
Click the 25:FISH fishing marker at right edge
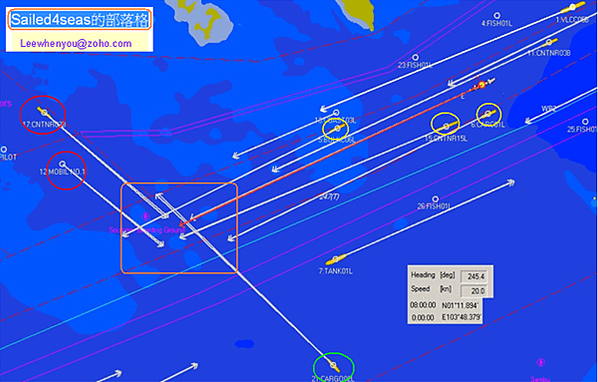click(x=585, y=122)
